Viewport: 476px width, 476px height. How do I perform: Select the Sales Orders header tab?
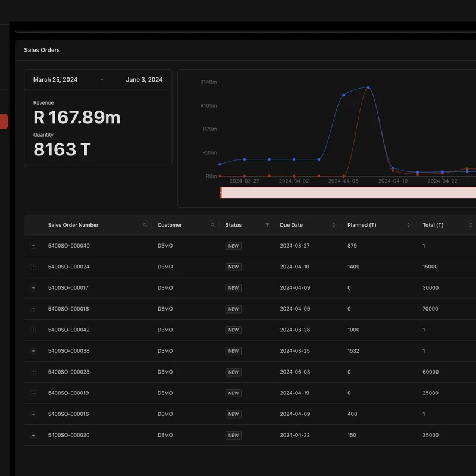41,50
